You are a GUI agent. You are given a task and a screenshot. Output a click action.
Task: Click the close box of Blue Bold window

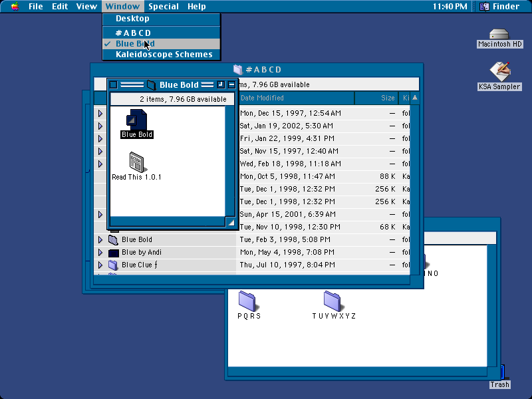point(113,84)
